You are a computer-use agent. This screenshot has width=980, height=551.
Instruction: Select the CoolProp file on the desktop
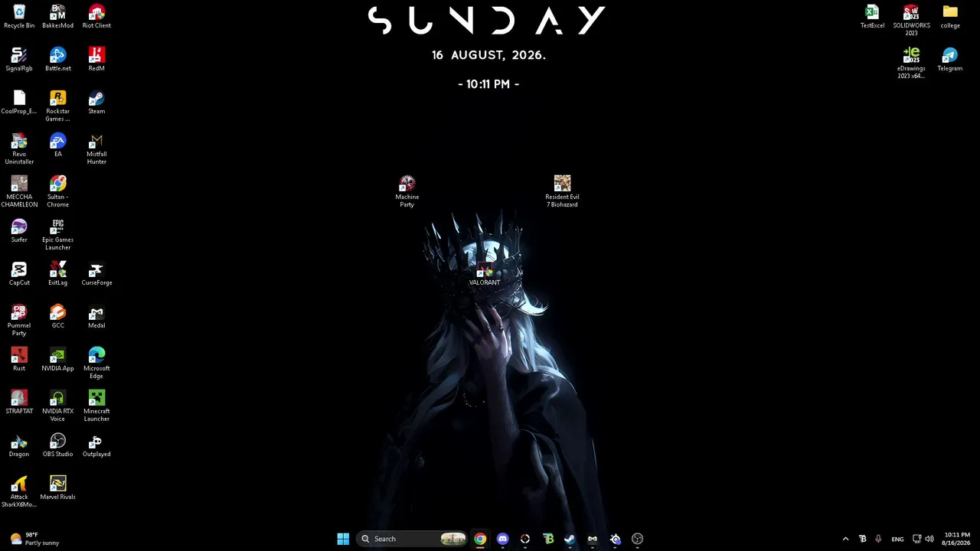point(19,103)
